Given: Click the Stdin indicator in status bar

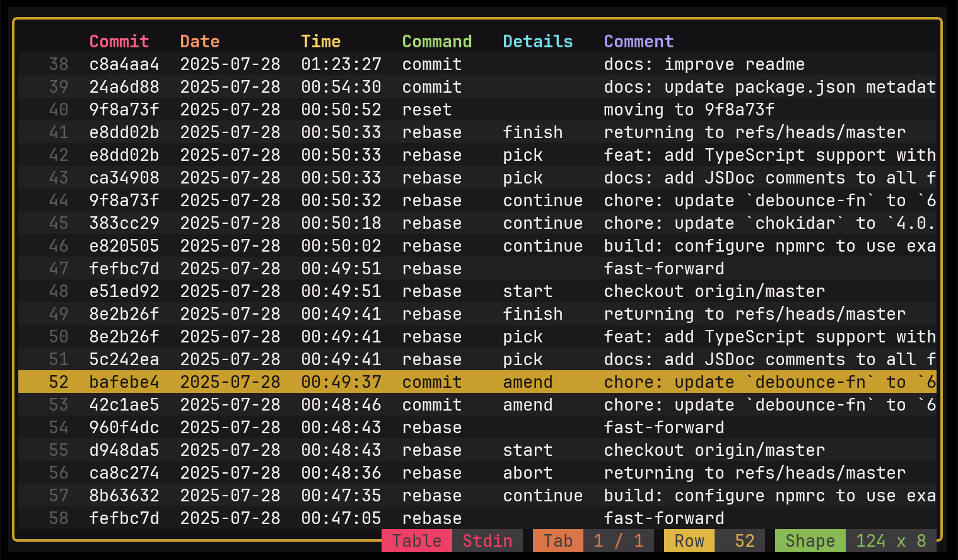Looking at the screenshot, I should tap(488, 540).
